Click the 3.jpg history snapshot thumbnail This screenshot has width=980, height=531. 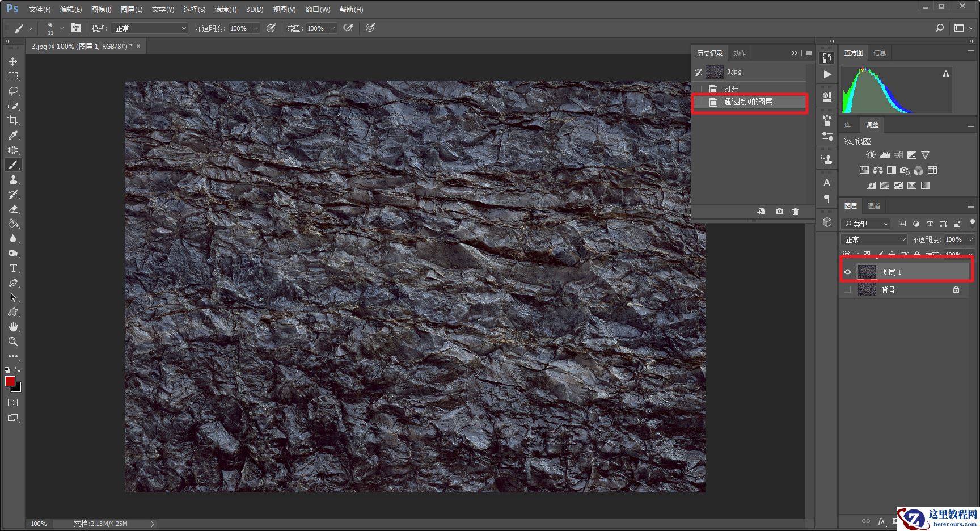click(714, 72)
